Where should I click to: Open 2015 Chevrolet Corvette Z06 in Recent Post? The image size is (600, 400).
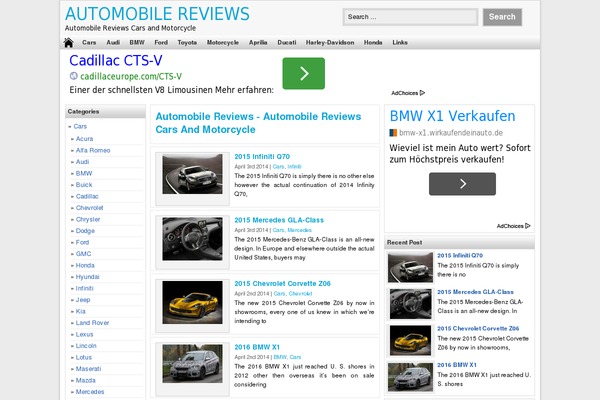pyautogui.click(x=478, y=328)
